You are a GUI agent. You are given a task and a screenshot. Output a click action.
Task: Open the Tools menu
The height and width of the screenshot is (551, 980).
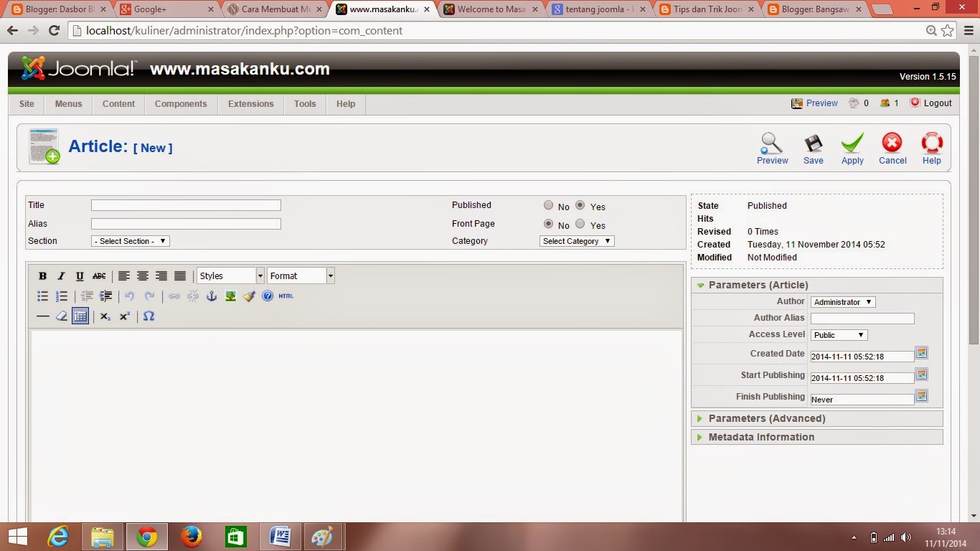(x=305, y=104)
